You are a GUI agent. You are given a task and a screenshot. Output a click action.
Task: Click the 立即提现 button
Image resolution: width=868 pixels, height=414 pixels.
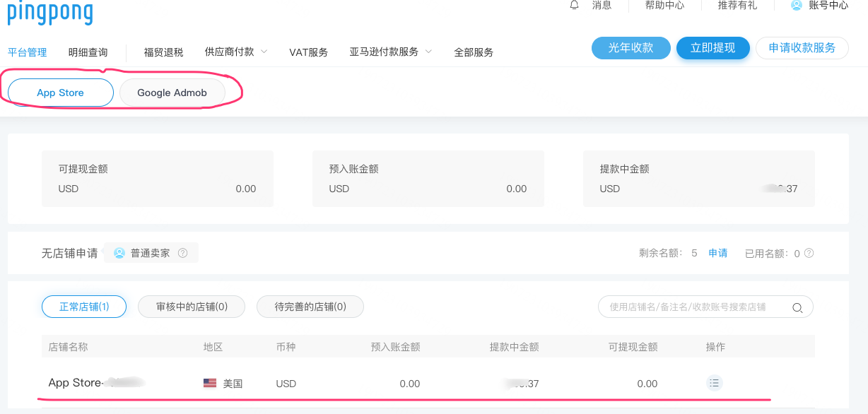(x=713, y=48)
